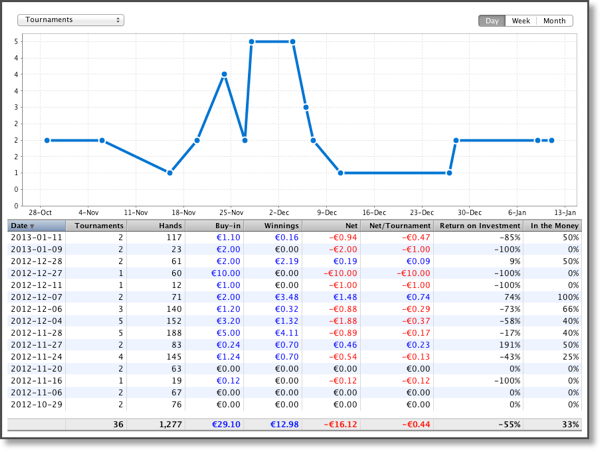
Task: Click the lowest point near 18-Nov
Action: coord(170,173)
